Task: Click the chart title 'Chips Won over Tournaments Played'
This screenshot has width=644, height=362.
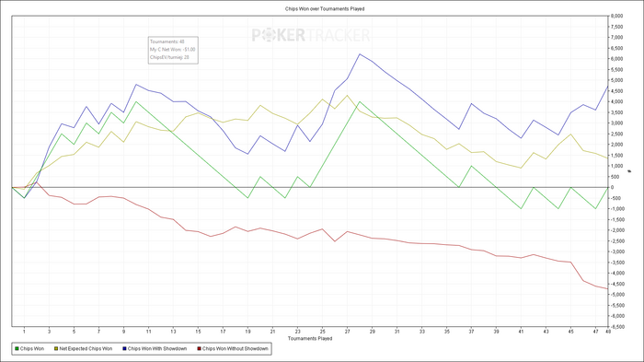Action: [325, 8]
